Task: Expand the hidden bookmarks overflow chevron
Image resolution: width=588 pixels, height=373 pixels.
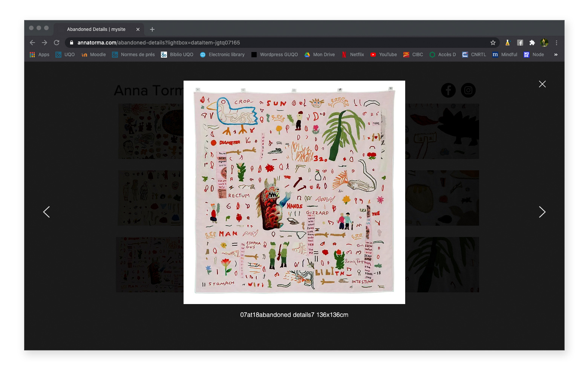Action: [x=556, y=55]
